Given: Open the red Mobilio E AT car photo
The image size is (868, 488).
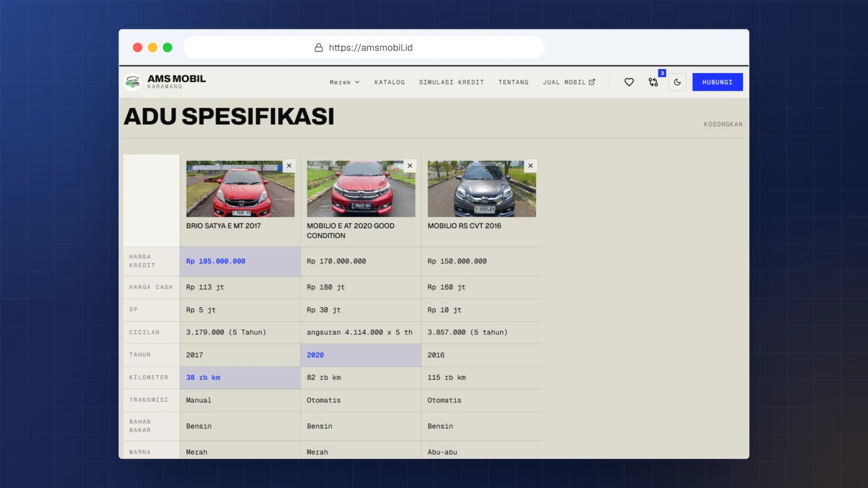Looking at the screenshot, I should (x=361, y=189).
